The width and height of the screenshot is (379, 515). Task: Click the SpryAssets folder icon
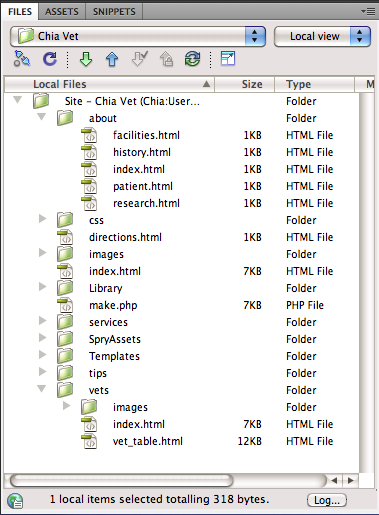pos(65,339)
